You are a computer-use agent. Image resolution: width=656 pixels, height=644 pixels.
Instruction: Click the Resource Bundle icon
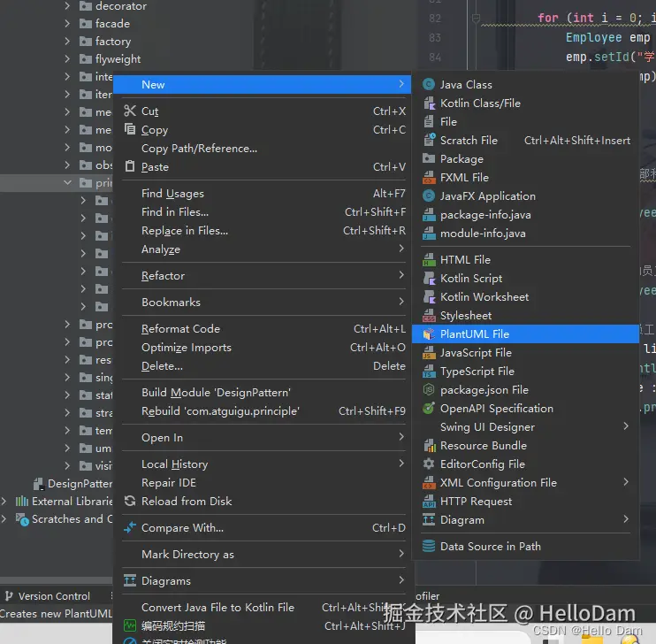click(x=430, y=446)
